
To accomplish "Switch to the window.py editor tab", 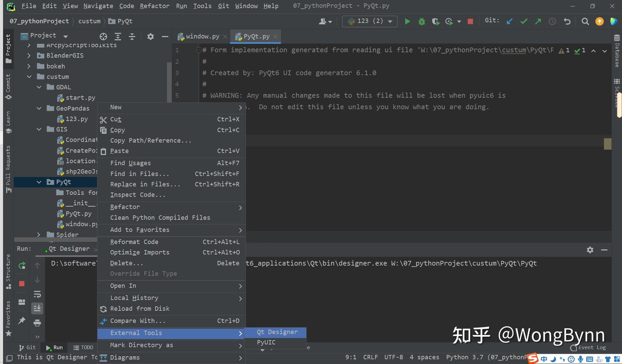I will (x=201, y=36).
